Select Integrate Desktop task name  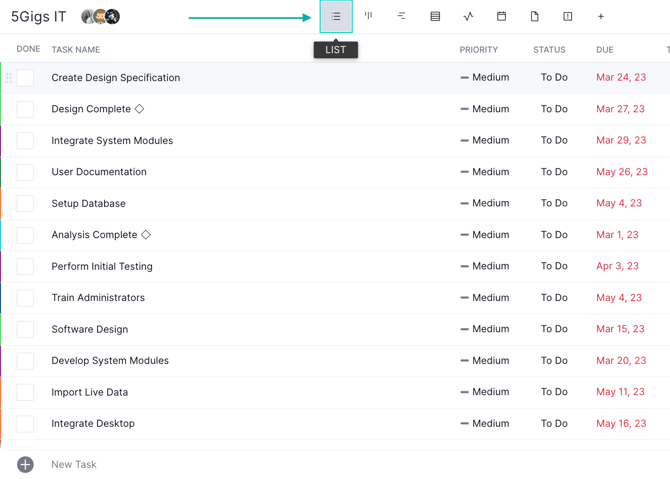93,423
